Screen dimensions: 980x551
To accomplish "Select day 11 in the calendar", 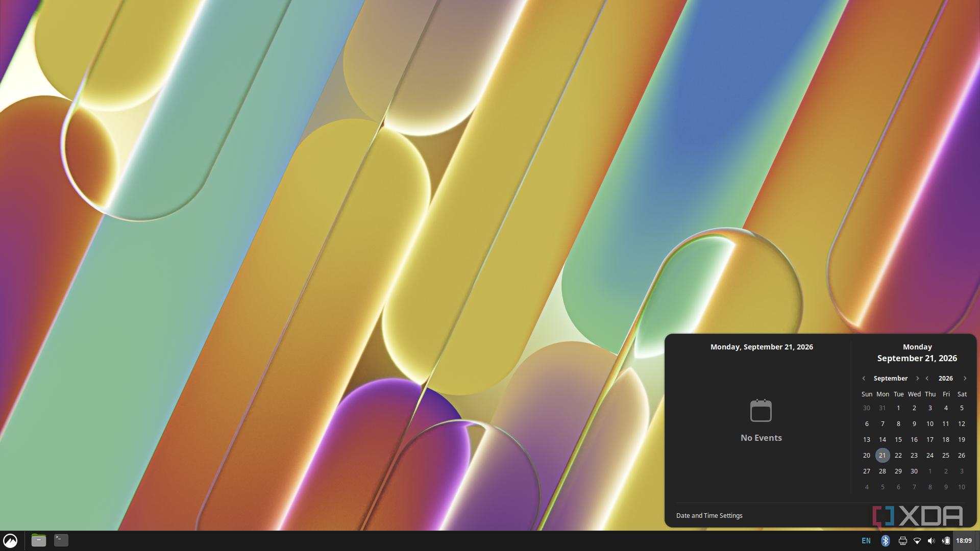I will (946, 424).
